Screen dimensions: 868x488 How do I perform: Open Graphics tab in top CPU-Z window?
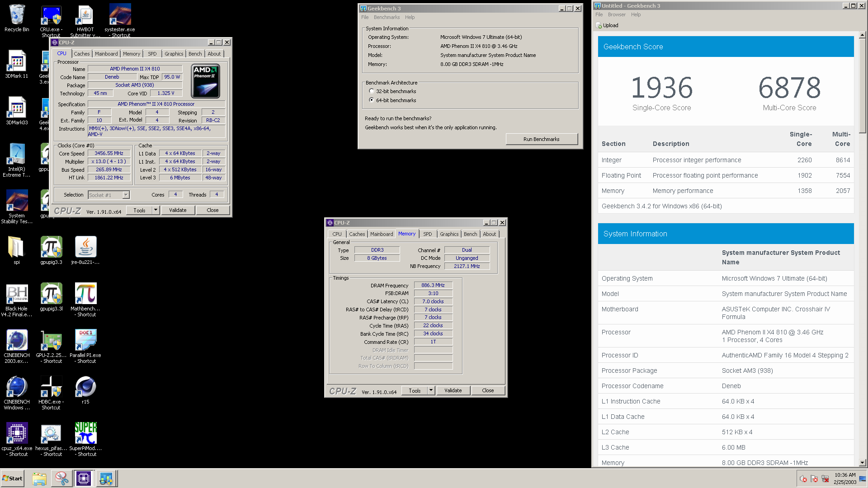click(x=174, y=54)
